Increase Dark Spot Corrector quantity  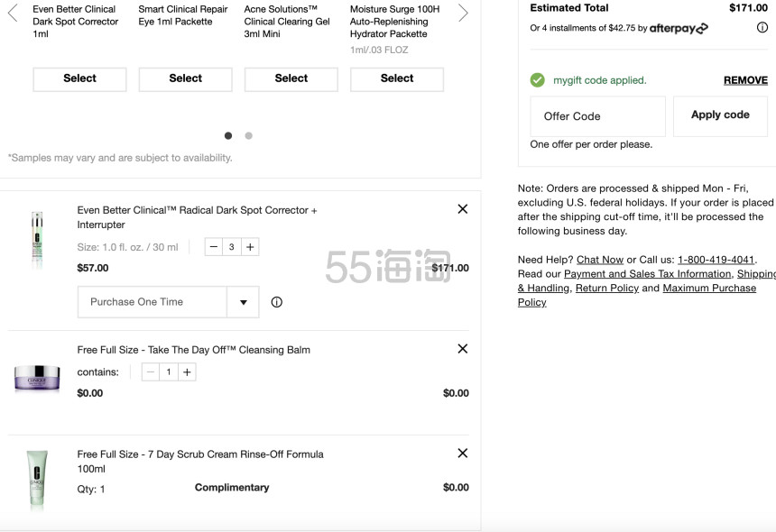(250, 247)
